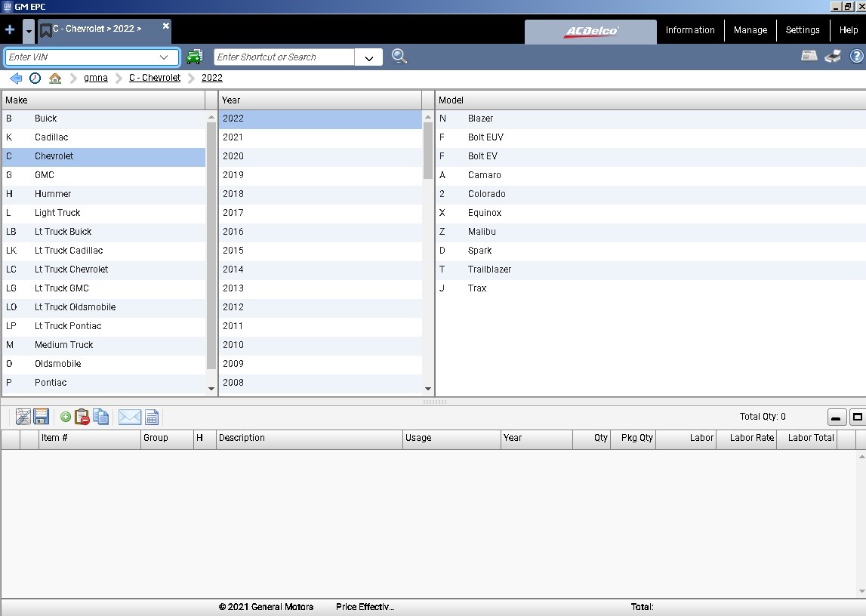Screen dimensions: 866x616
Task: Select the Camaro model
Action: pos(651,175)
